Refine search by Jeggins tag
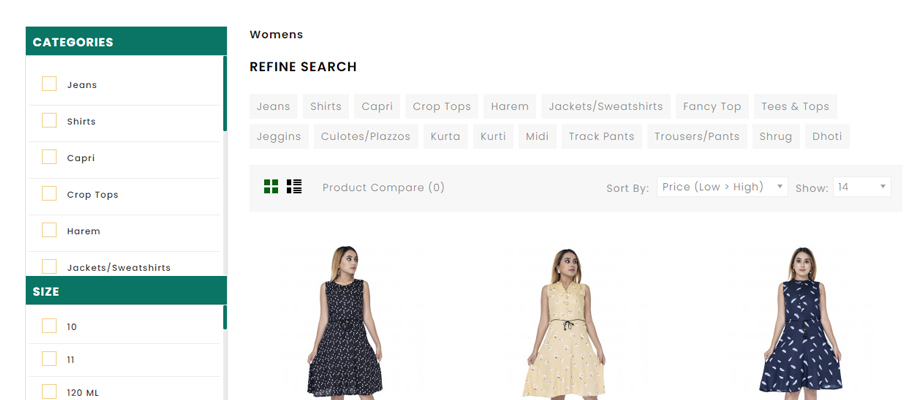The height and width of the screenshot is (400, 920). pyautogui.click(x=279, y=136)
